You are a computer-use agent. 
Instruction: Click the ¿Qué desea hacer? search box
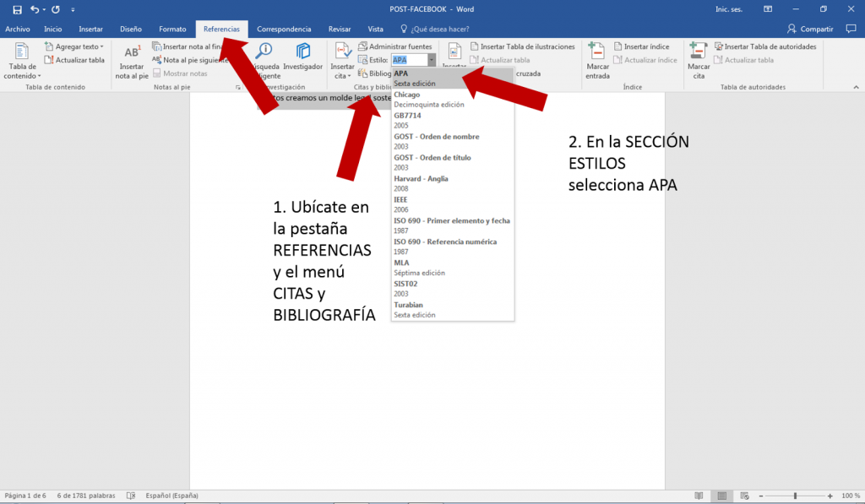[435, 30]
